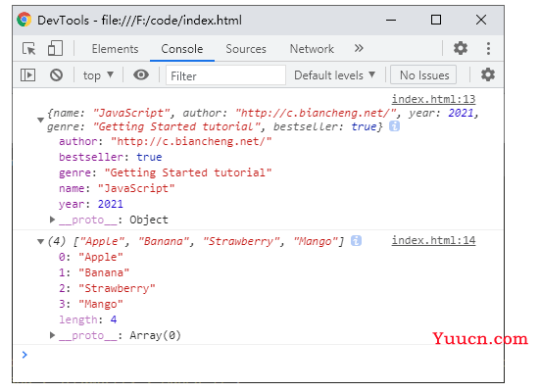Clear the console with the ban icon
The width and height of the screenshot is (540, 392).
tap(56, 74)
